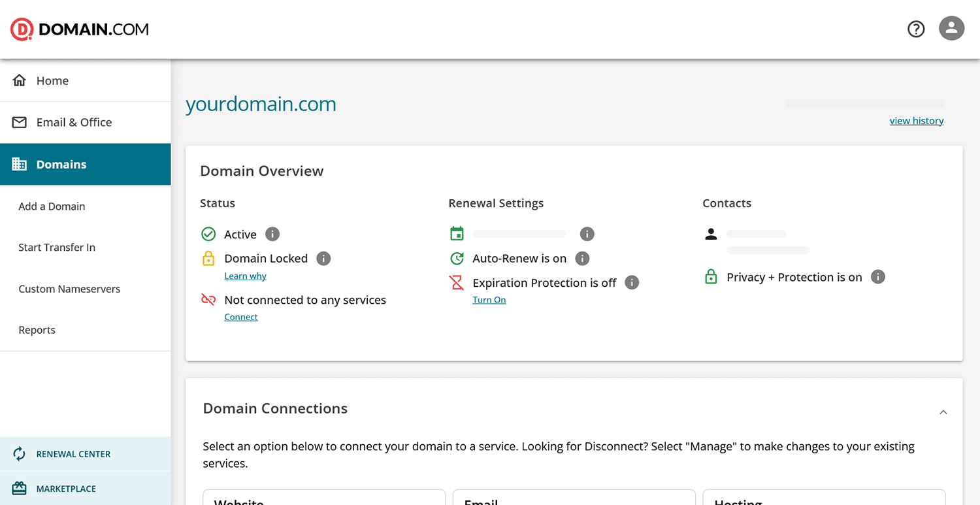Click the Contacts label
Screen dimensions: 980x505
click(727, 203)
